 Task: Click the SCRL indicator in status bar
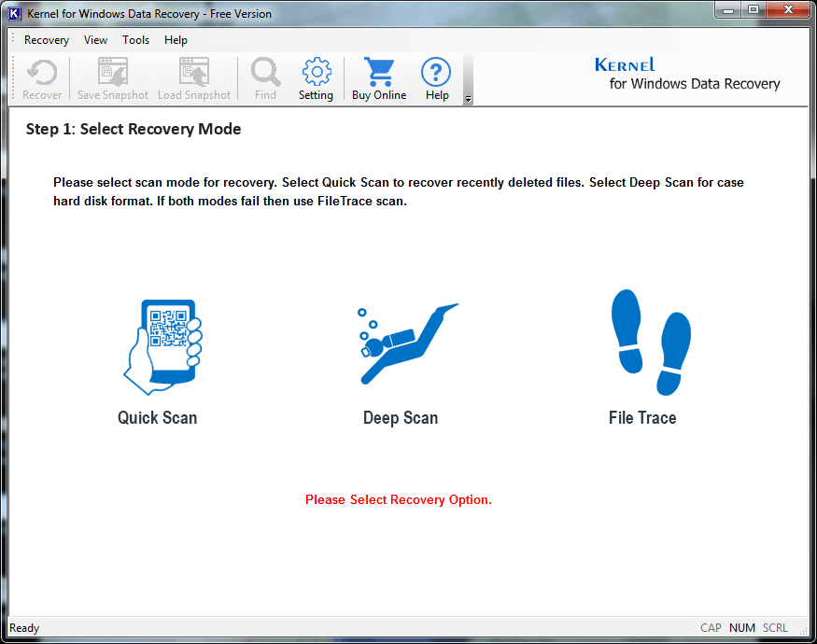775,628
